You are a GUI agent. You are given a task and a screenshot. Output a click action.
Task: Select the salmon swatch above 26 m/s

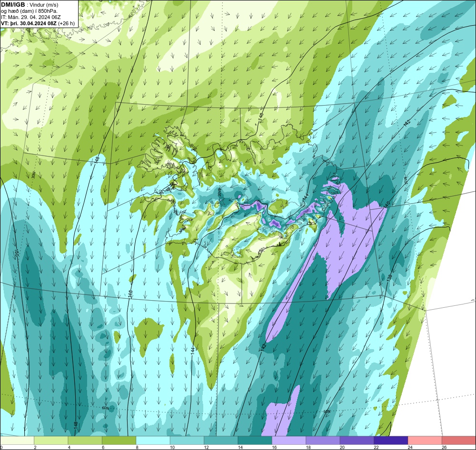coord(459,440)
